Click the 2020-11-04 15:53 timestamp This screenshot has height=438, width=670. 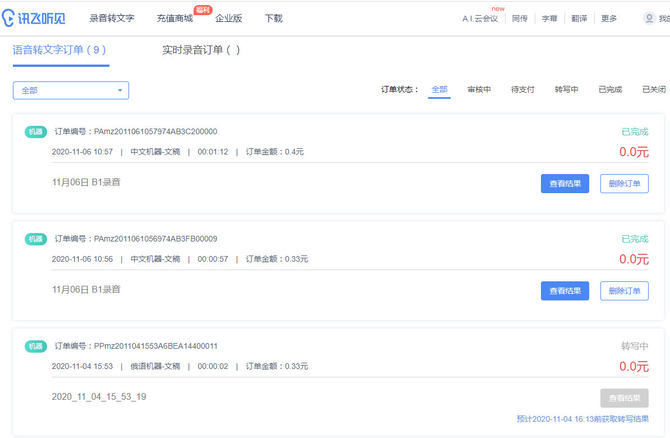[x=82, y=366]
